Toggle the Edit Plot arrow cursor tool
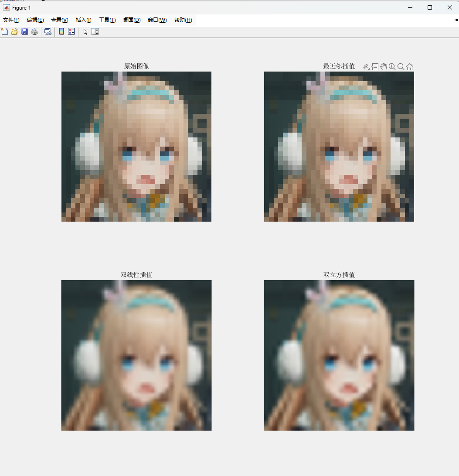Image resolution: width=459 pixels, height=476 pixels. [x=85, y=31]
